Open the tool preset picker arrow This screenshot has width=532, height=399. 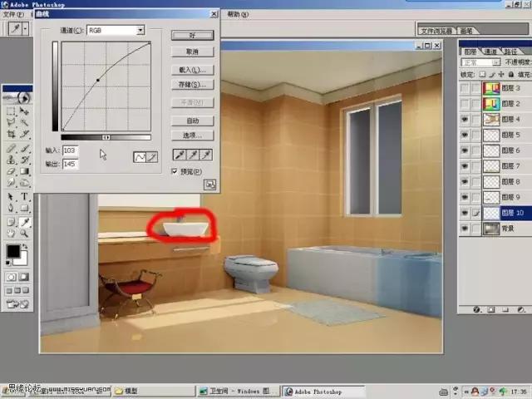tap(25, 28)
